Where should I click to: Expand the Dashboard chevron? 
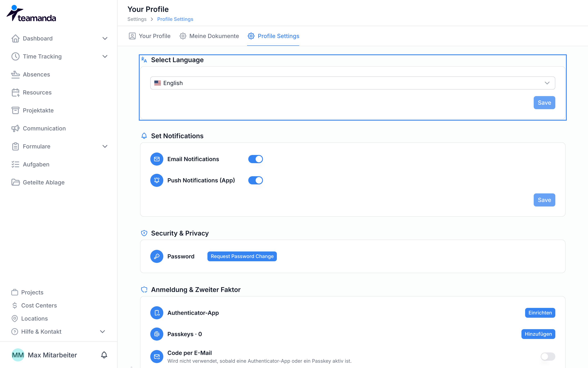[105, 38]
